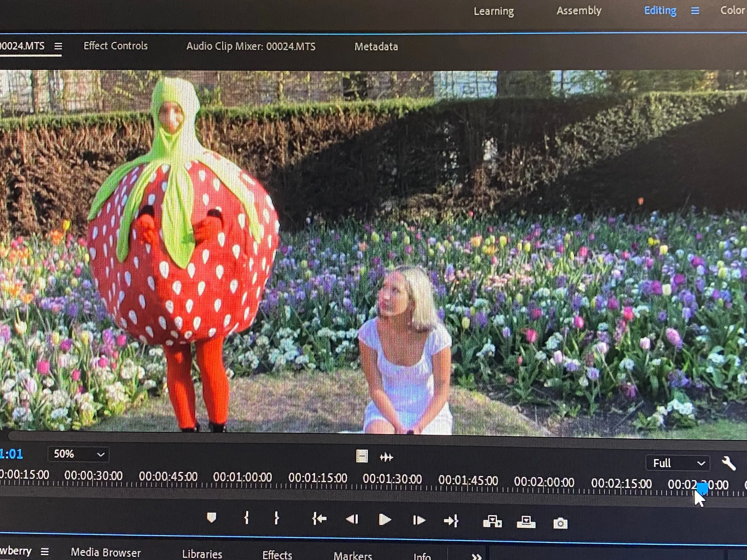The image size is (747, 560).
Task: Click the blue playhead on time ruler
Action: click(702, 488)
